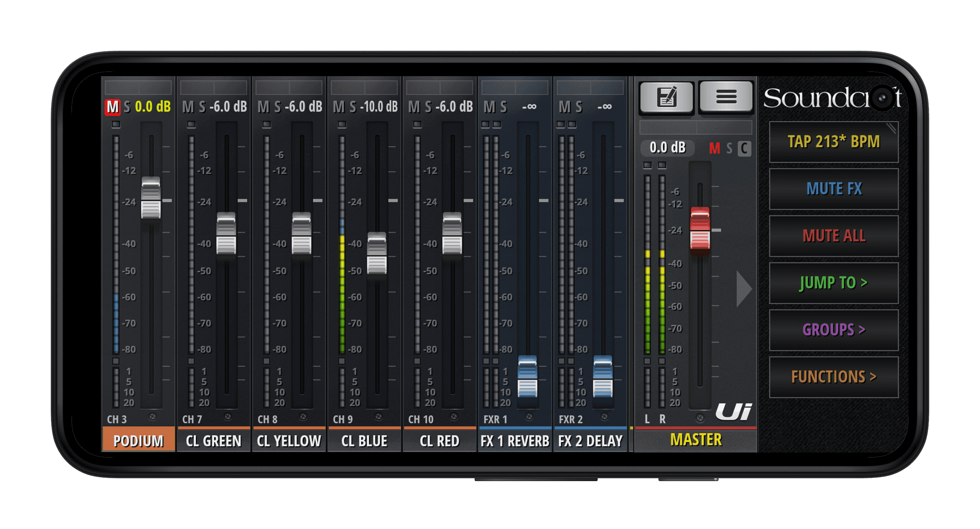Toggle the Master mute M button
Viewport: 980px width, 529px height.
(715, 148)
